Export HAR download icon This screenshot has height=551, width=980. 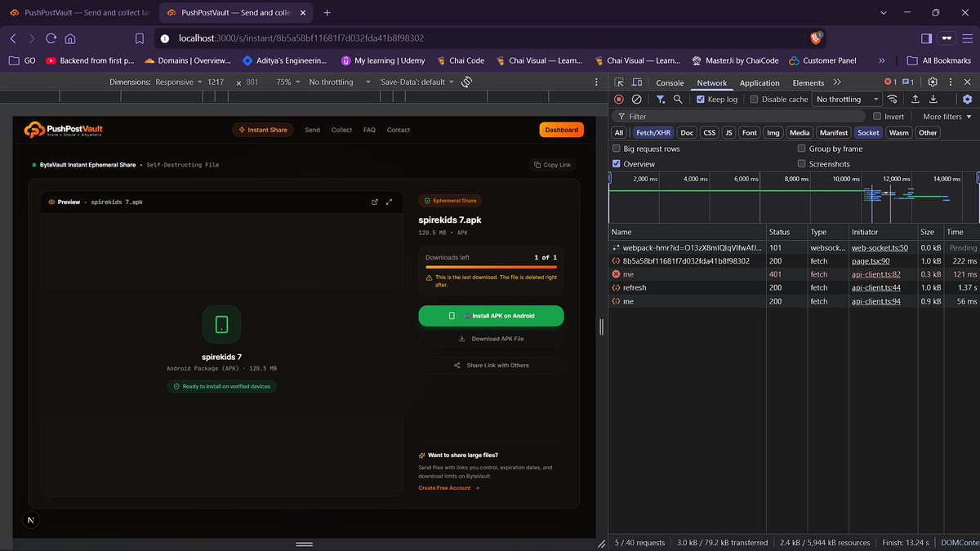933,99
